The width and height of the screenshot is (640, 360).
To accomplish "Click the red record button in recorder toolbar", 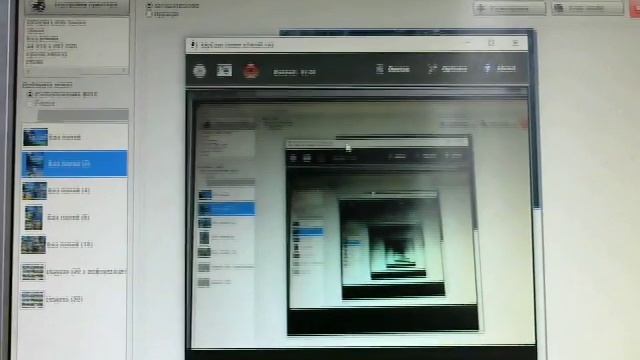I will click(251, 71).
